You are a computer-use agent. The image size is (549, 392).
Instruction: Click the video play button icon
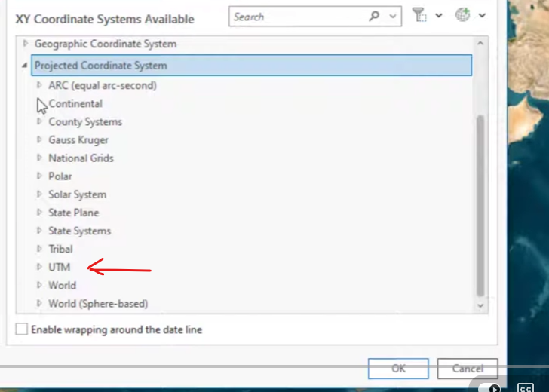tap(495, 388)
